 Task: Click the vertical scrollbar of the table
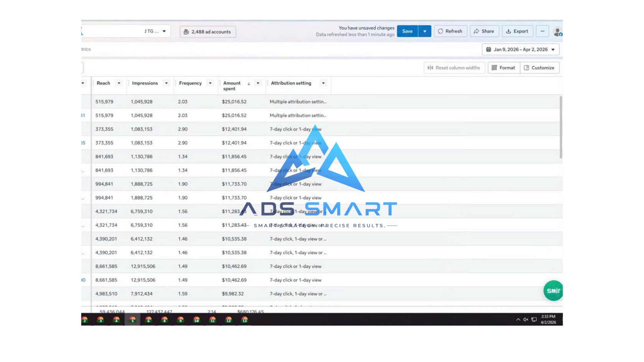(x=561, y=127)
